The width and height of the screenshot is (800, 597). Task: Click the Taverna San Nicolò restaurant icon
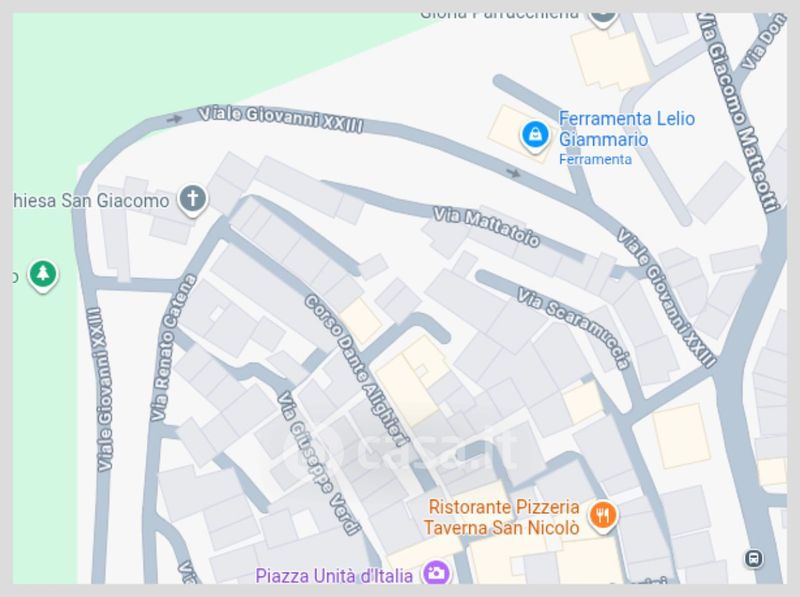tap(603, 516)
